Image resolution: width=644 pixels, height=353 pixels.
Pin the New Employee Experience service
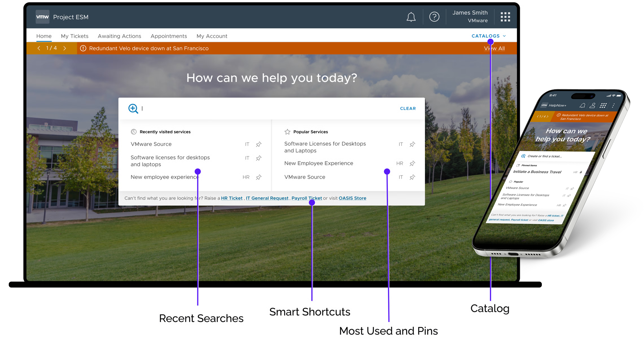[x=412, y=163]
